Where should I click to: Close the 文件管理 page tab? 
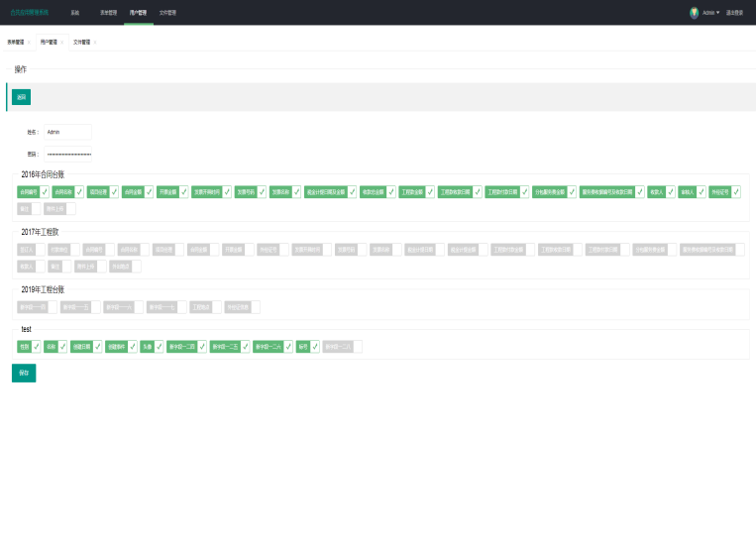(x=94, y=43)
